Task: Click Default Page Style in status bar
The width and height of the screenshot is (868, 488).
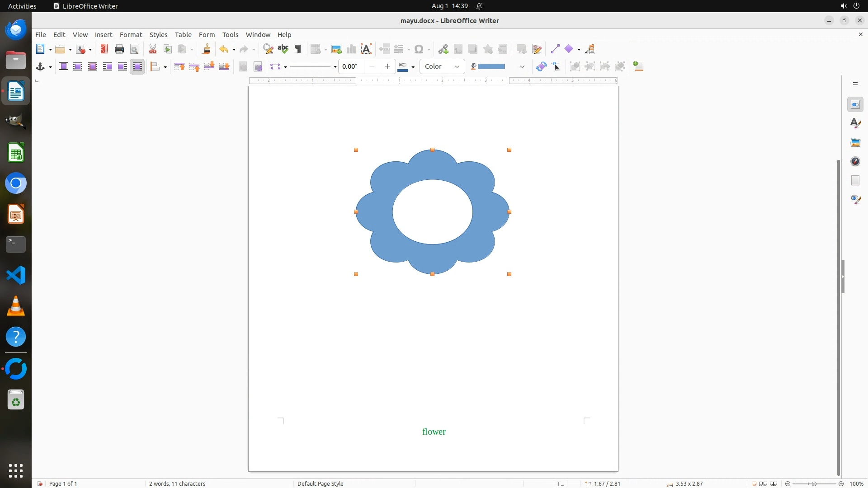Action: 320,483
